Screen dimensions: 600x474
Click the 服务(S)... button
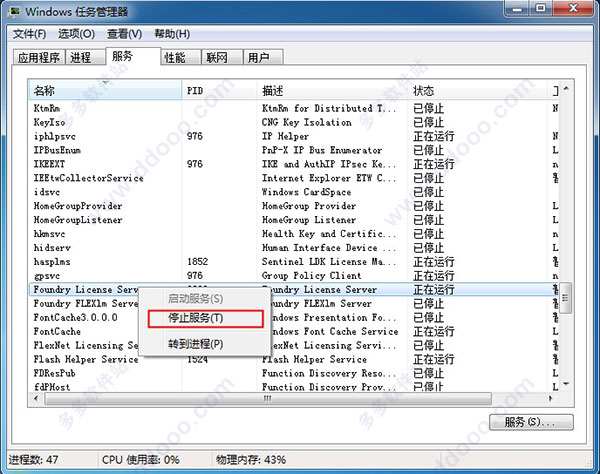tap(531, 422)
